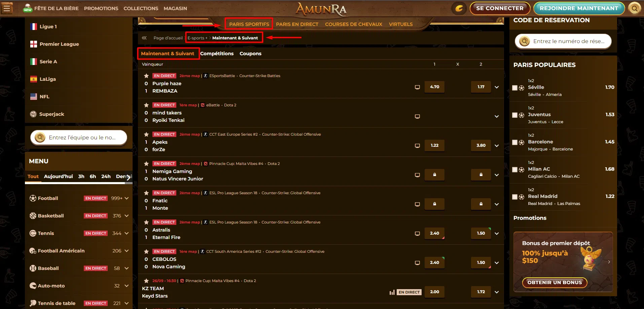Image resolution: width=644 pixels, height=309 pixels.
Task: Open live stream icon for Astralis match
Action: [x=417, y=234]
